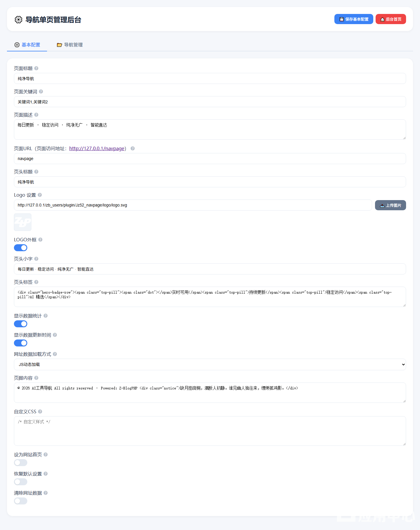
Task: Click the 上传图片 upload button
Action: coord(390,205)
